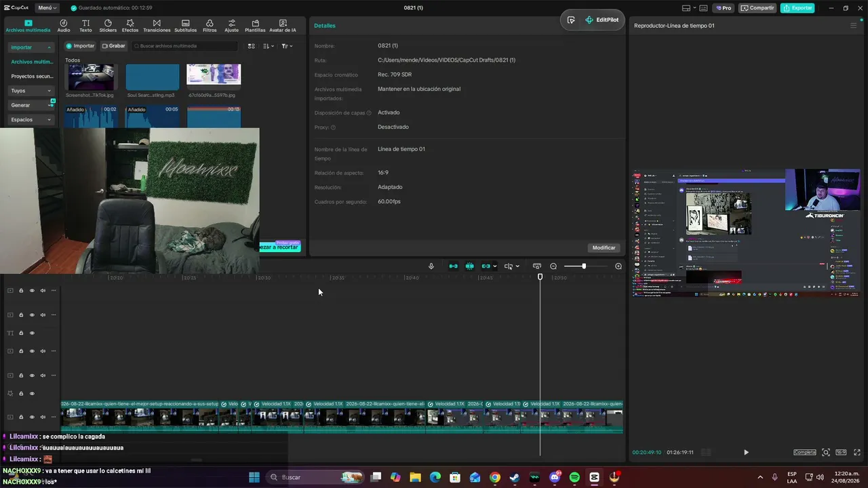
Task: Open the media sort order dropdown
Action: coord(269,46)
